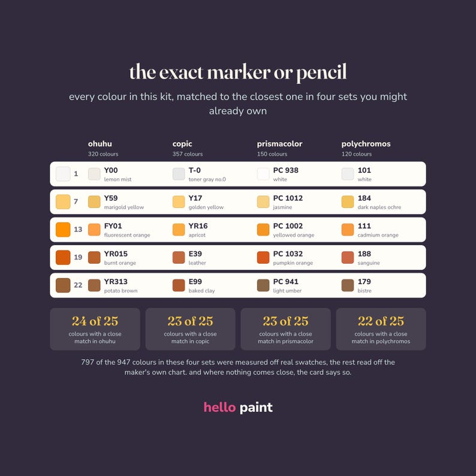
Task: Click the kit colour 1 white swatch
Action: click(63, 174)
